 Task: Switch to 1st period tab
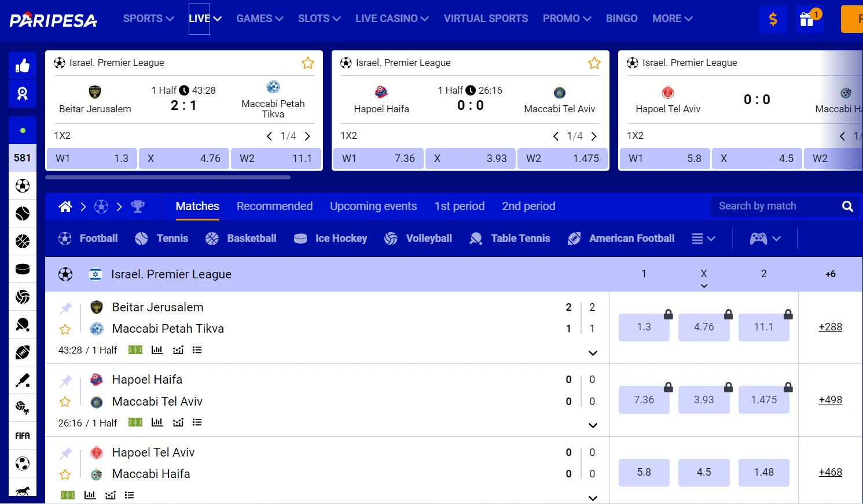pyautogui.click(x=460, y=207)
